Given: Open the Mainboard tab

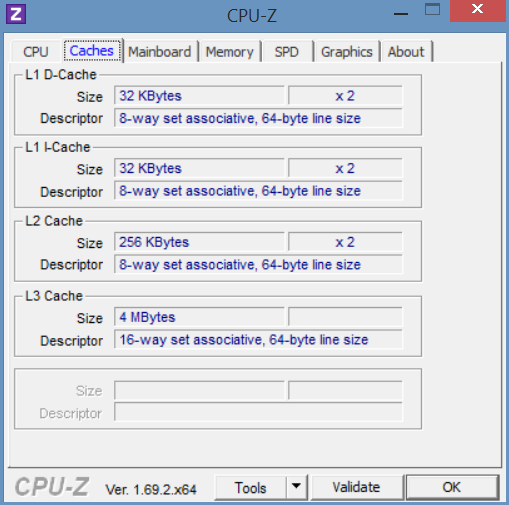Looking at the screenshot, I should [160, 52].
